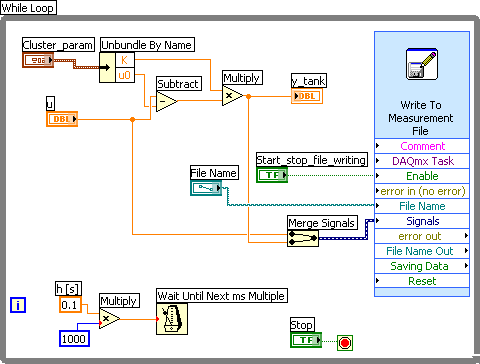Click the Merge Signals node
480x364 pixels.
click(x=303, y=238)
